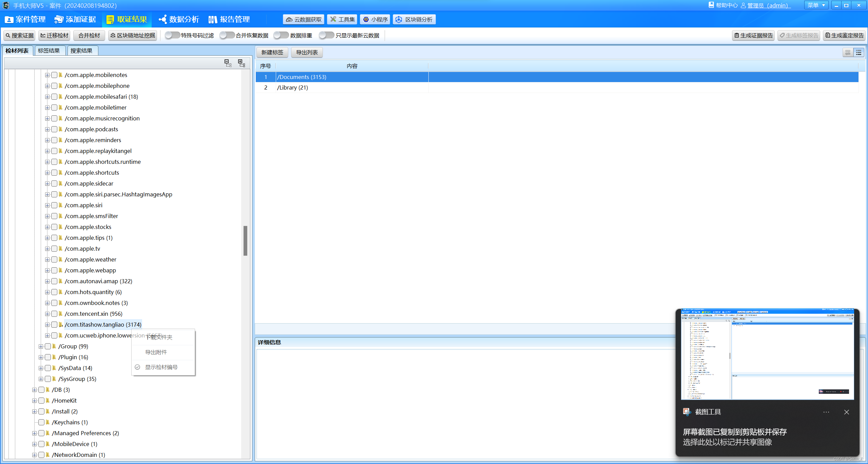
Task: Toggle special number filter switch
Action: pyautogui.click(x=172, y=35)
